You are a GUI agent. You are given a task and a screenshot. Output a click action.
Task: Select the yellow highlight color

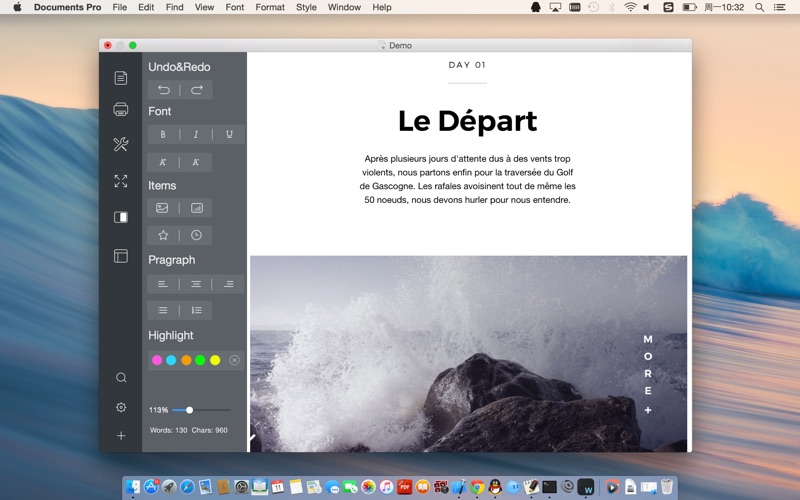pyautogui.click(x=215, y=360)
